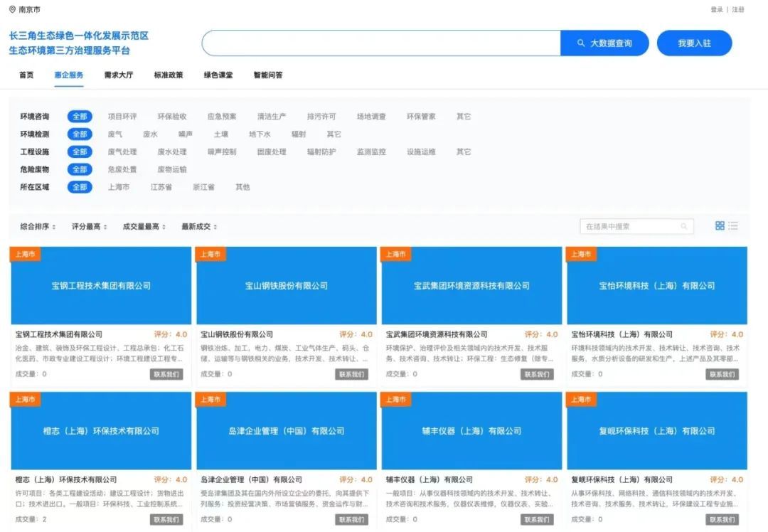Filter by 清洁生产
The width and height of the screenshot is (768, 532).
[x=272, y=117]
